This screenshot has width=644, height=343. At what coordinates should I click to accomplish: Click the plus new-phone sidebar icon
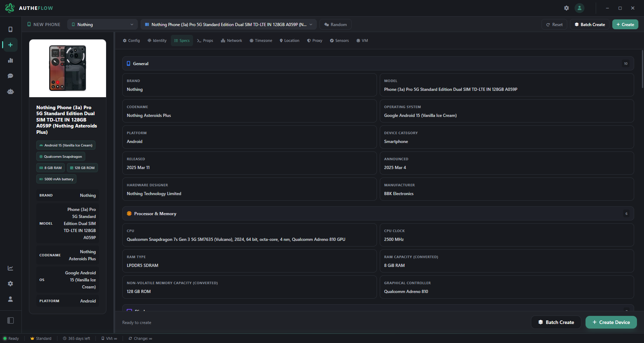point(11,45)
